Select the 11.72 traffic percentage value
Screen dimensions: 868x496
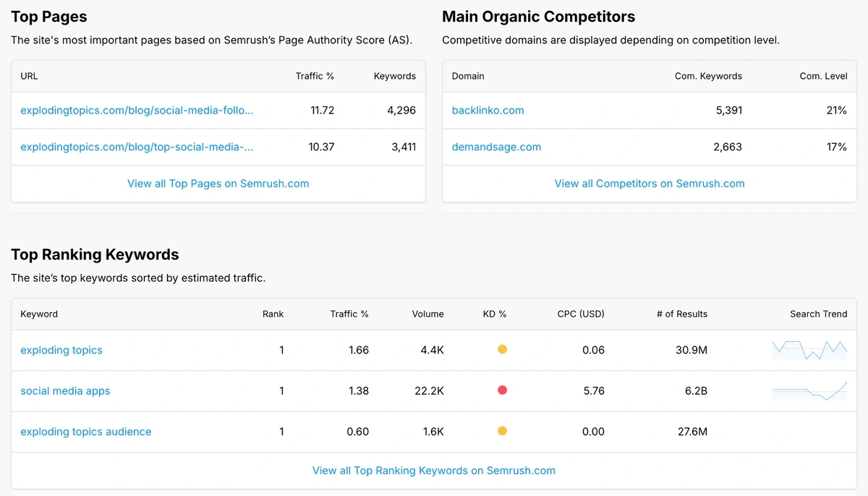322,111
